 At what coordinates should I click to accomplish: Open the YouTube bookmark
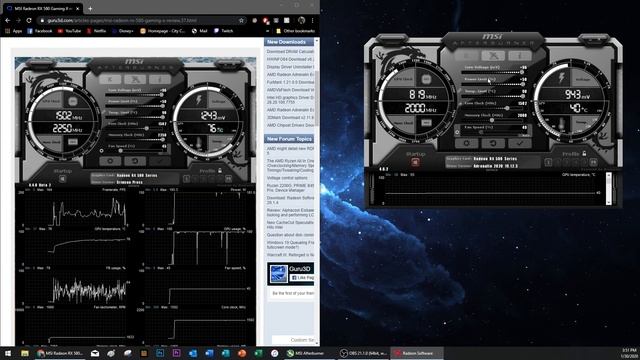point(69,31)
